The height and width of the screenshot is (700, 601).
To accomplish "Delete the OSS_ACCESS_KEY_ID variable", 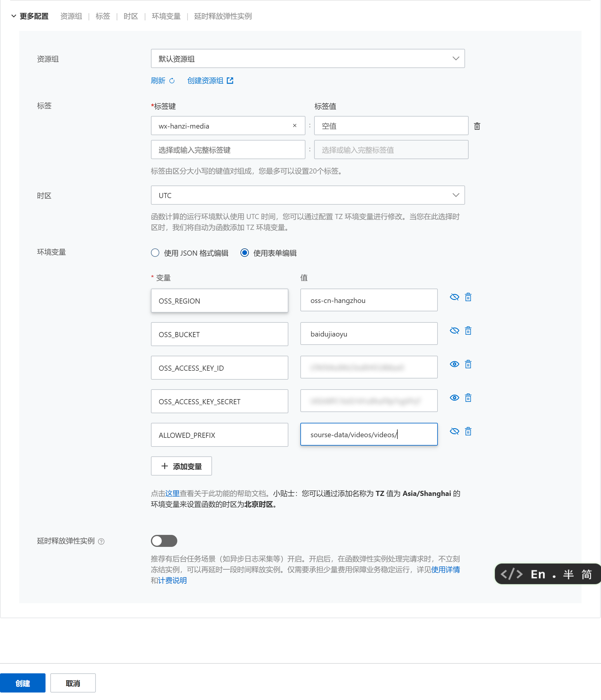I will 468,364.
